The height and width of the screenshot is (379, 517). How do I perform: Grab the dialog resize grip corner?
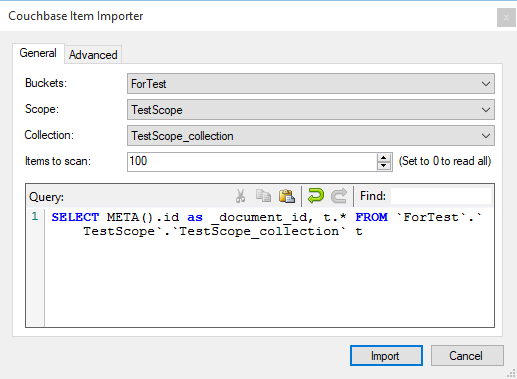click(x=511, y=373)
